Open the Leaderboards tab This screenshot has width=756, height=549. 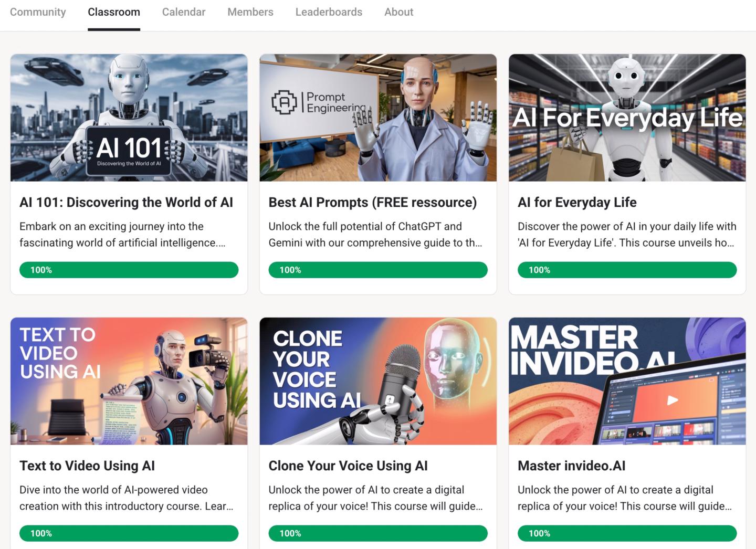point(329,12)
